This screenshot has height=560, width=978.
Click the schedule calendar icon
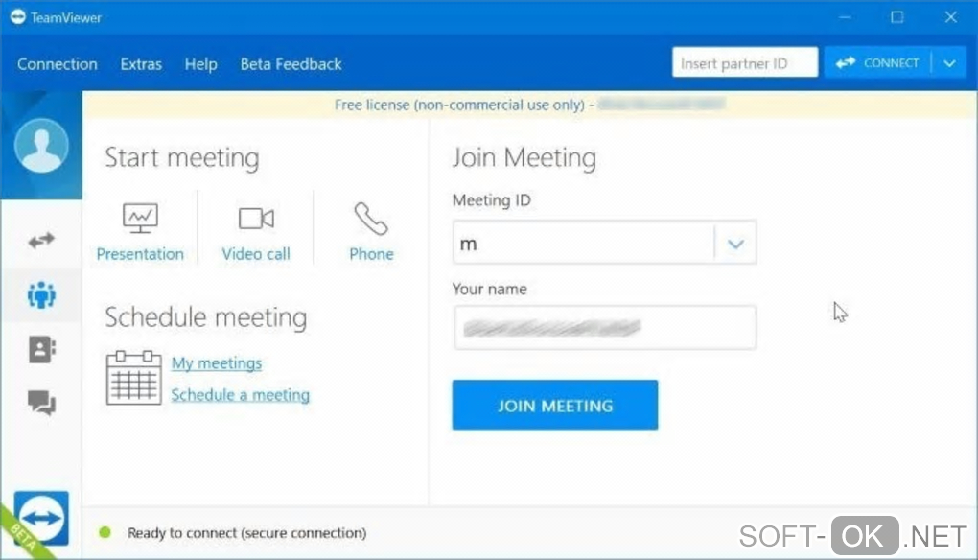click(x=132, y=377)
